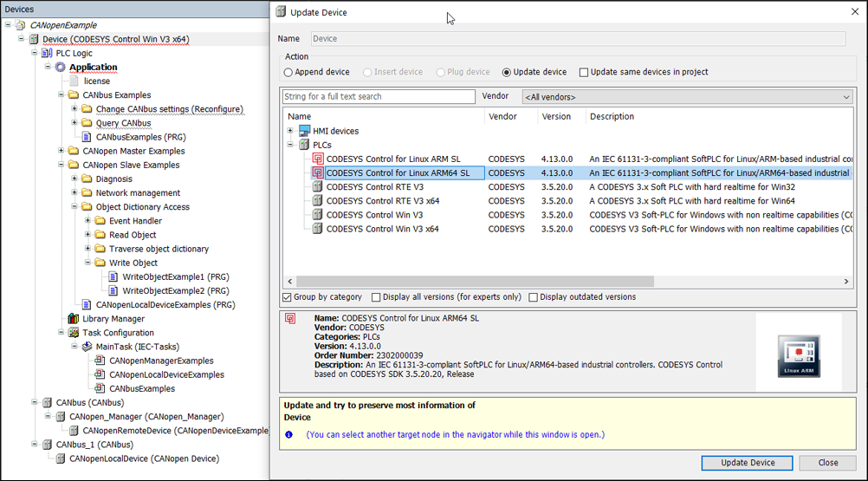This screenshot has height=481, width=868.
Task: Click the Library Manager books icon
Action: 74,318
